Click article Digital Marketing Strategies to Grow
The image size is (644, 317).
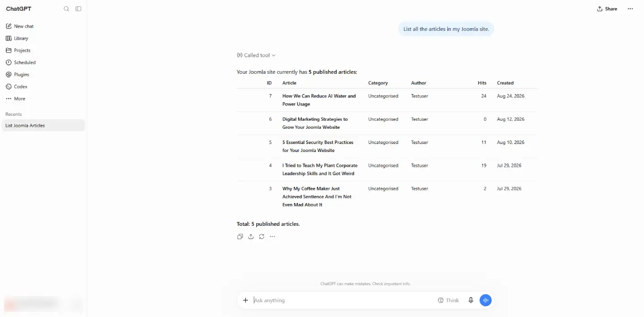tap(315, 123)
